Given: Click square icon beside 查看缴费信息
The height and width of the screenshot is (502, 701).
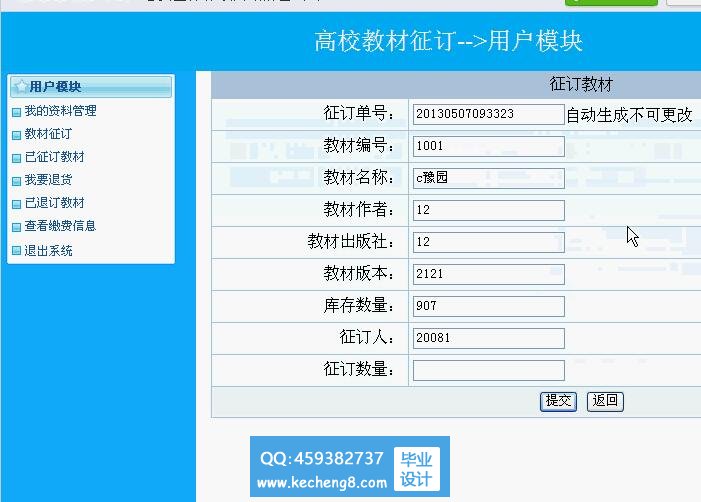Looking at the screenshot, I should [17, 227].
